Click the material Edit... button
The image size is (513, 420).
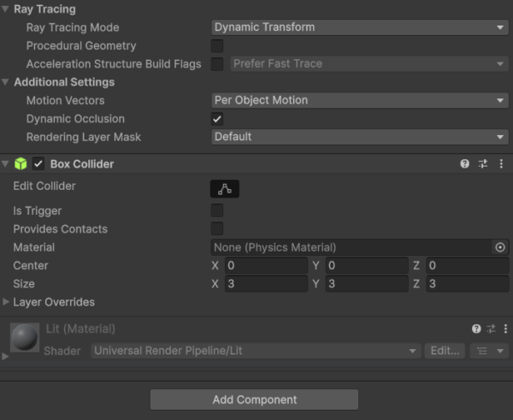[x=445, y=351]
